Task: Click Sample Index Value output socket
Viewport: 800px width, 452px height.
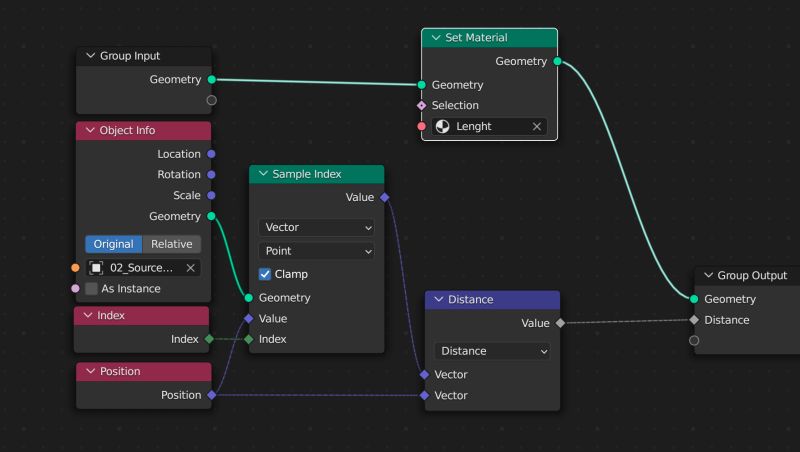Action: coord(385,197)
